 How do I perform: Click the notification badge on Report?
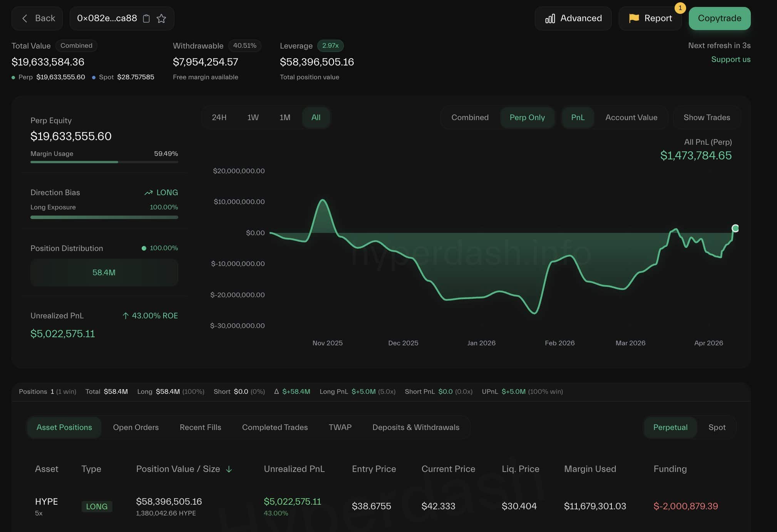680,8
